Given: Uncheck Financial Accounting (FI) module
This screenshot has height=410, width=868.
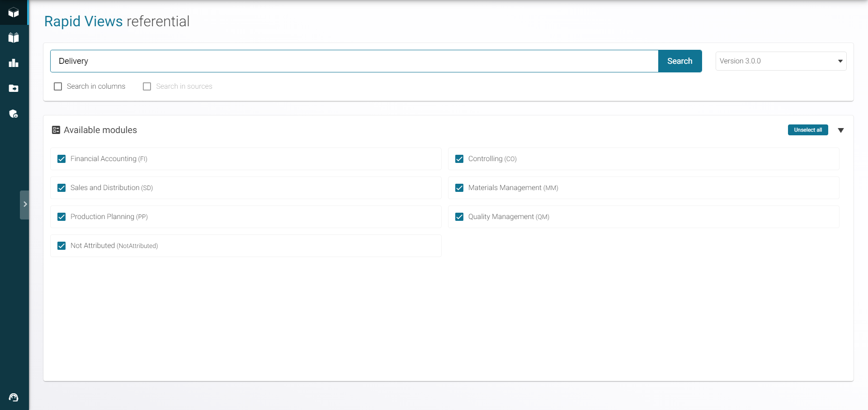Looking at the screenshot, I should [61, 159].
